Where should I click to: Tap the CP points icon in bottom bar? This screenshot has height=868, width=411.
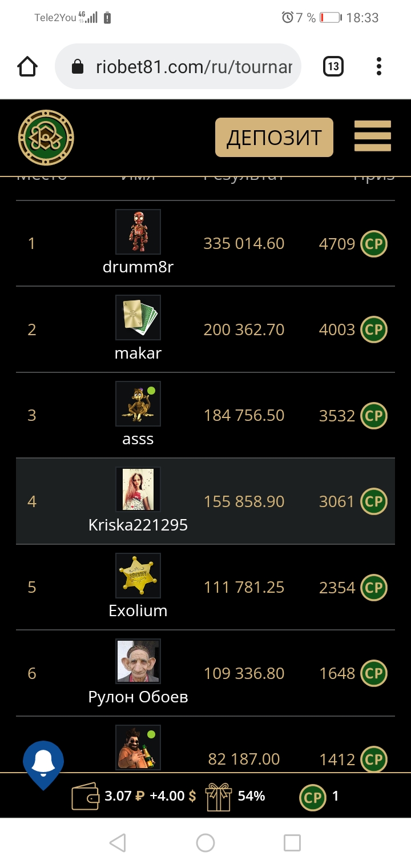pos(312,797)
